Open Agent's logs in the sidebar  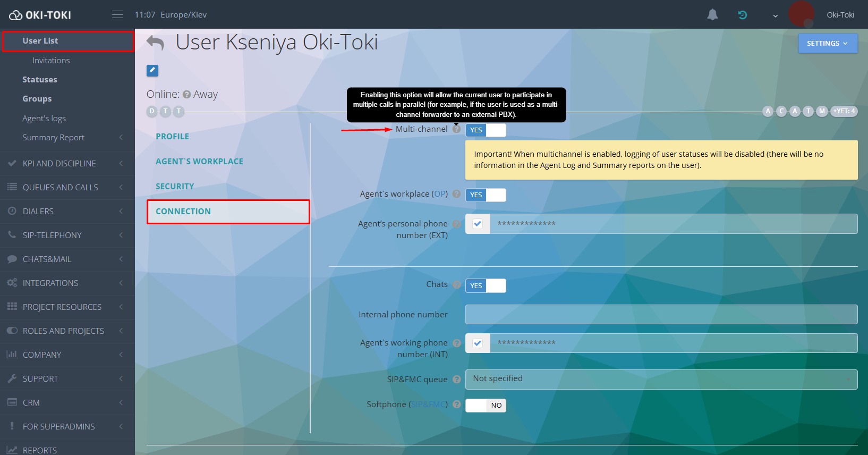(x=44, y=119)
